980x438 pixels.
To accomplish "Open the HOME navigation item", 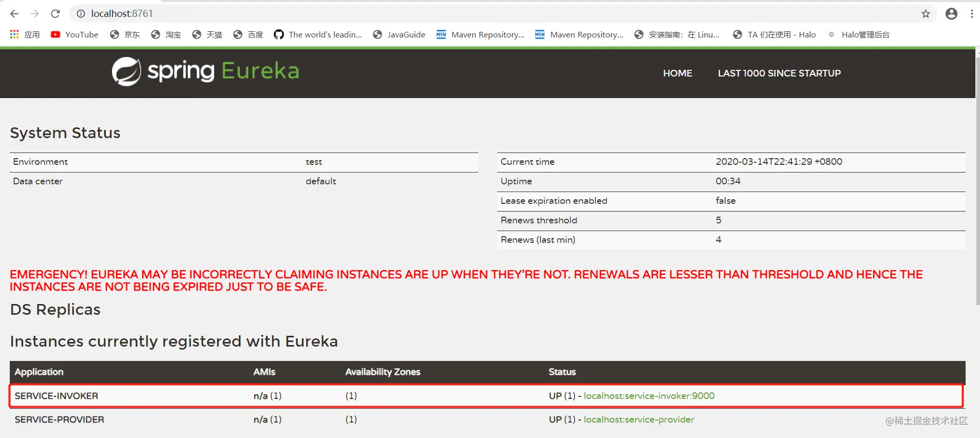I will coord(677,73).
